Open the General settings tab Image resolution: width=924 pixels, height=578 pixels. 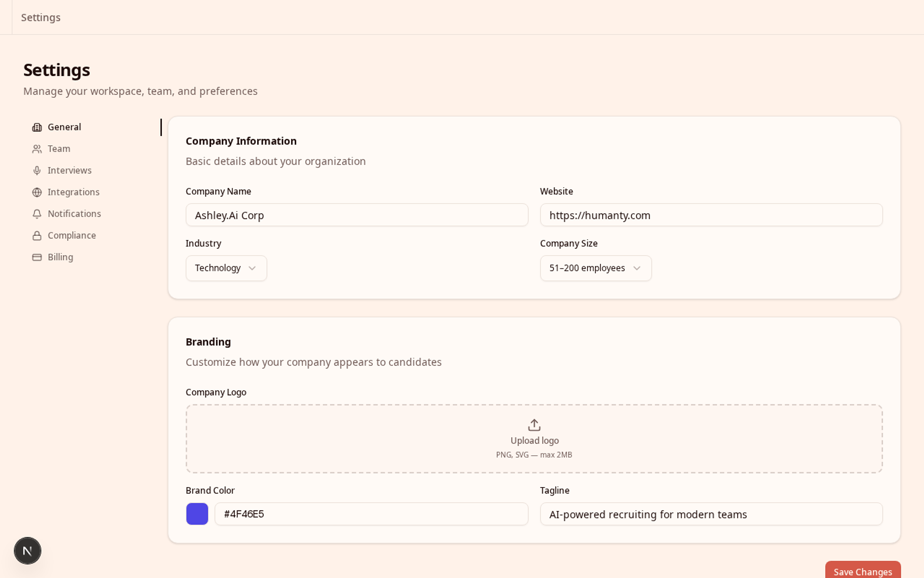92,127
